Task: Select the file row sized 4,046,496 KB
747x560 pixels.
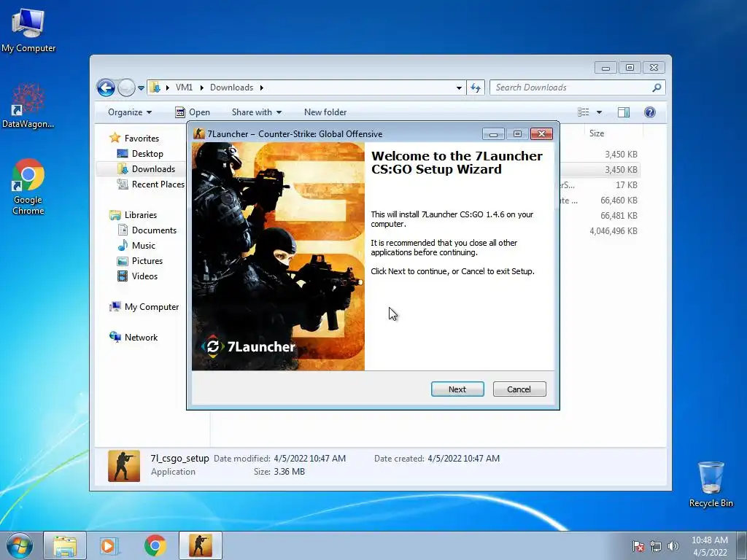Action: point(600,231)
